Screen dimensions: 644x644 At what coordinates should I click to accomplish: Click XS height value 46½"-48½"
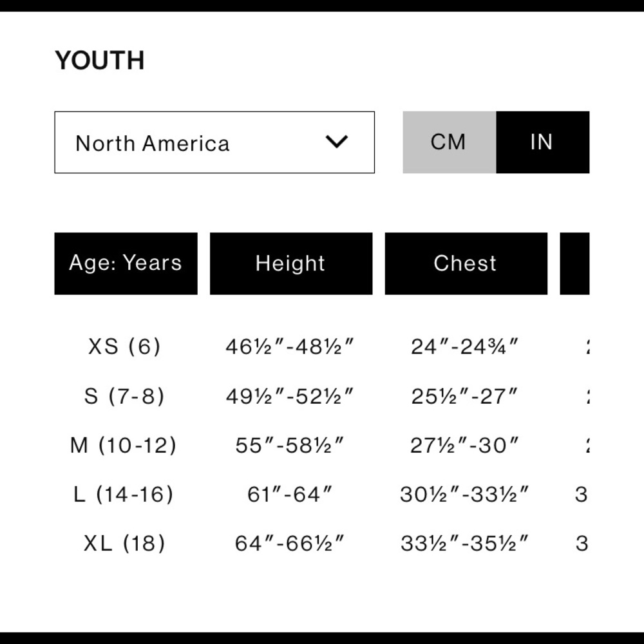(x=290, y=347)
